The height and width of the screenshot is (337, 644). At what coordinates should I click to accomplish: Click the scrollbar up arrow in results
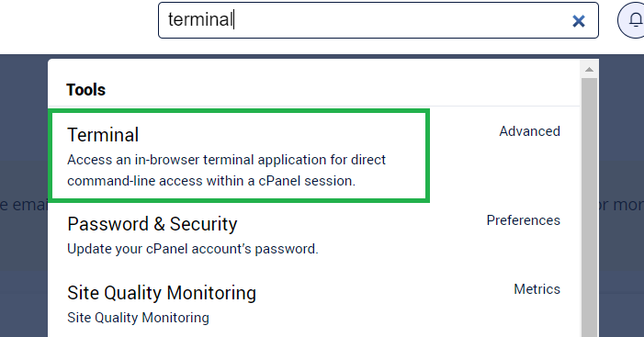click(x=590, y=70)
